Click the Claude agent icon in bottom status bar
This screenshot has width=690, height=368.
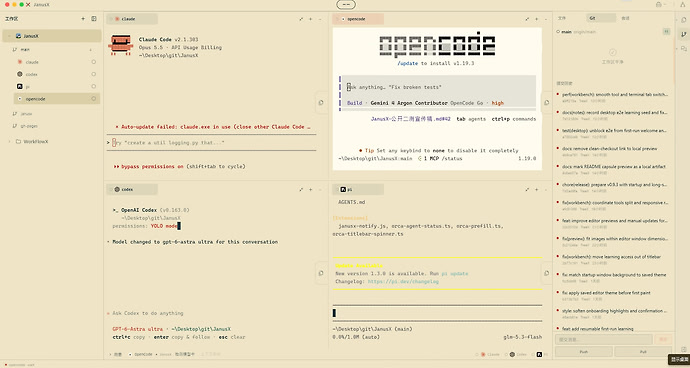[483, 354]
